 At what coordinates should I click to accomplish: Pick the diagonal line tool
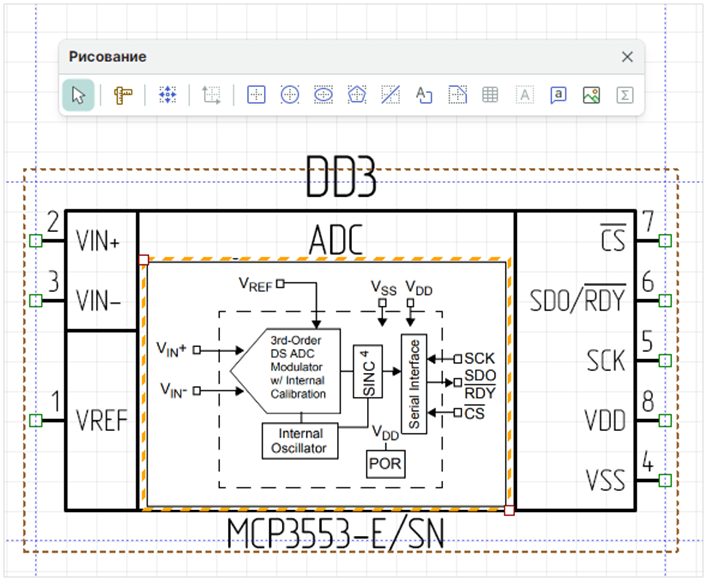coord(391,96)
